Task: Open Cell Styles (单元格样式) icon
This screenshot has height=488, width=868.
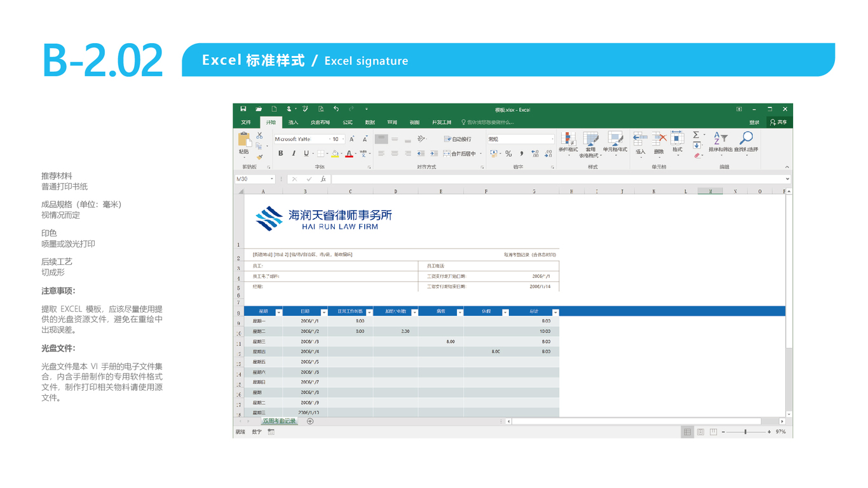Action: point(615,139)
